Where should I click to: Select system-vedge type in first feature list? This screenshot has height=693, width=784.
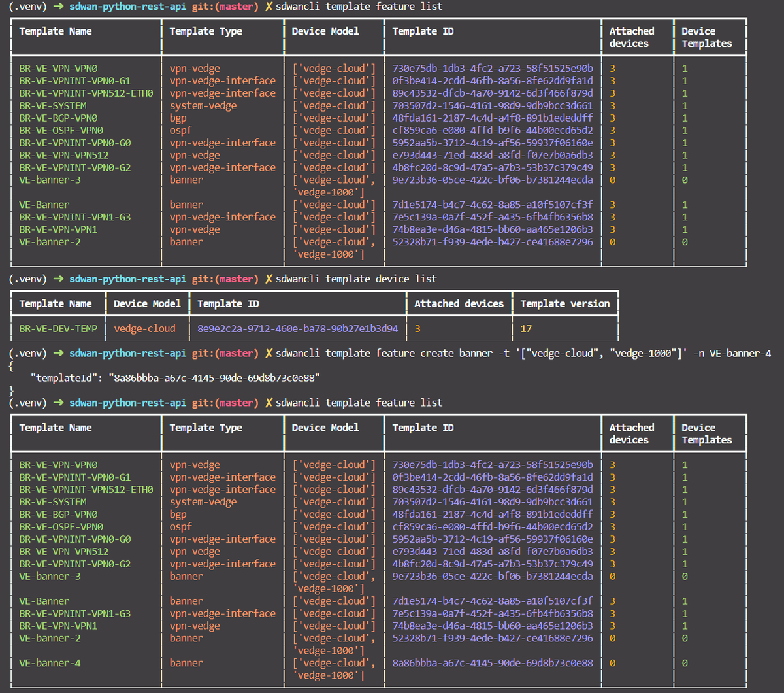(203, 105)
